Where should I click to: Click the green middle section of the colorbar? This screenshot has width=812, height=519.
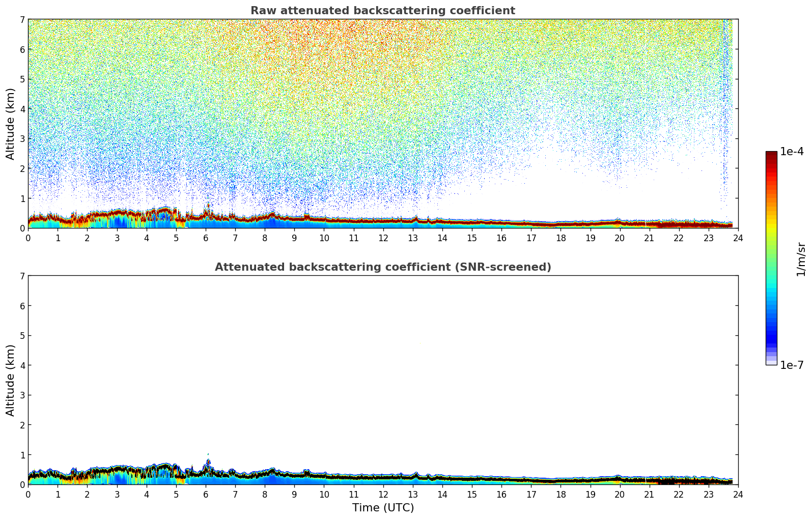coord(771,249)
